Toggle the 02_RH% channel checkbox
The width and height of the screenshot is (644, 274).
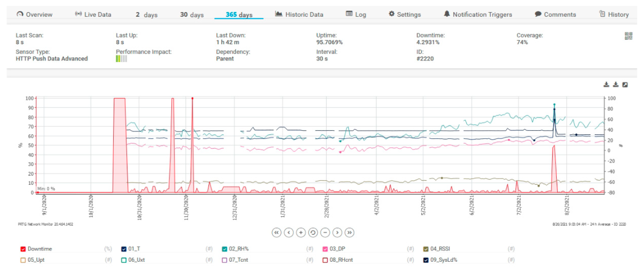click(224, 249)
